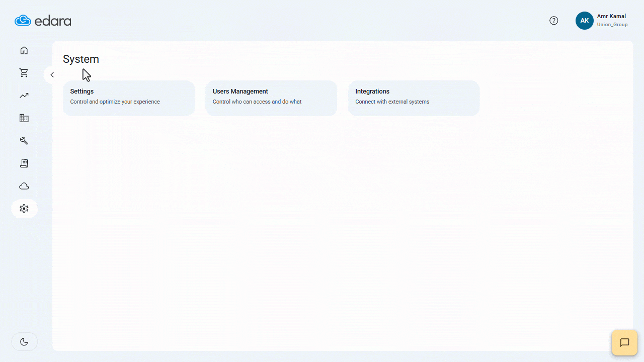Open the Users Management card

271,98
